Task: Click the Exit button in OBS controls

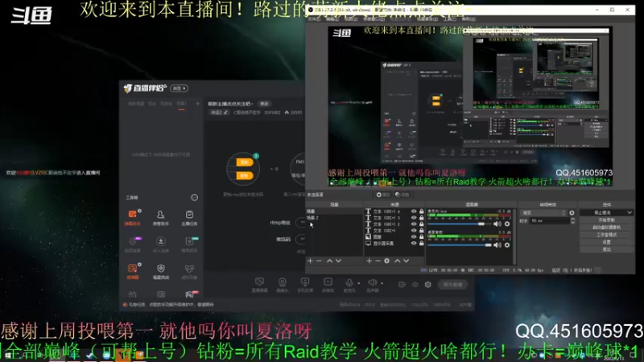Action: pos(606,249)
